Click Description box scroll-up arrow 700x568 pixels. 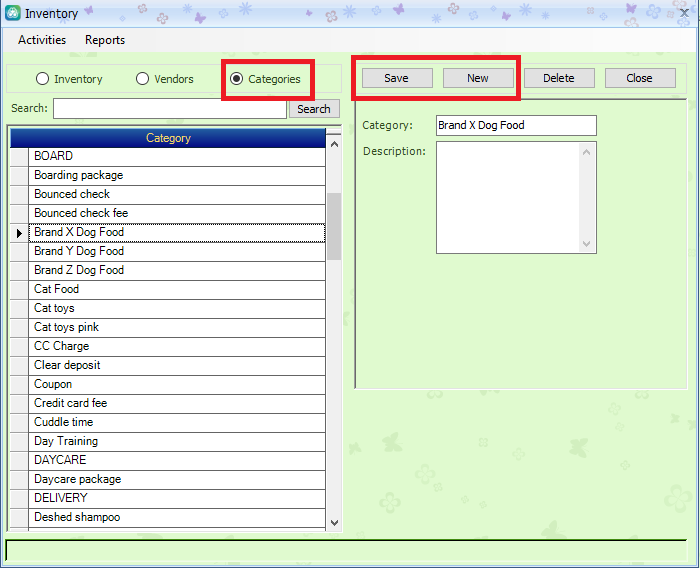pos(587,152)
